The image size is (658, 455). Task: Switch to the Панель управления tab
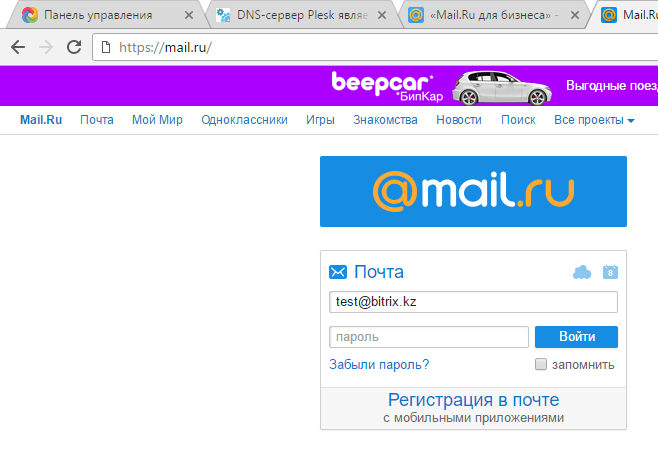(x=107, y=15)
